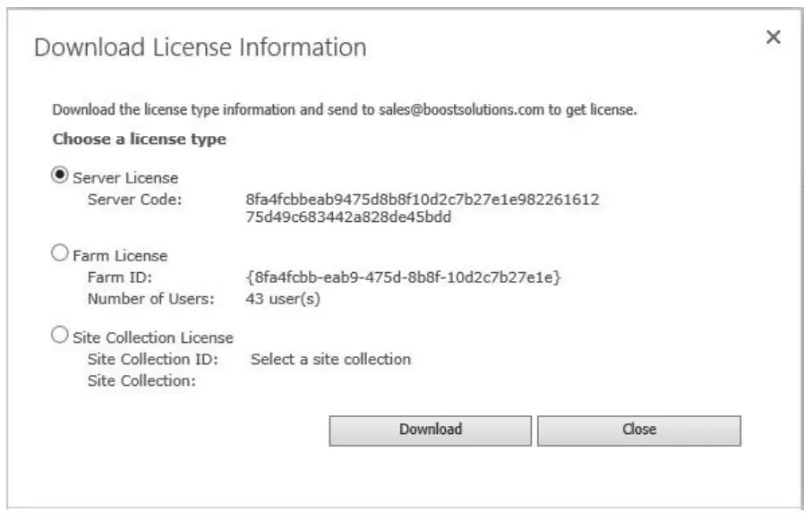Dismiss the dialog with the X

(x=774, y=38)
